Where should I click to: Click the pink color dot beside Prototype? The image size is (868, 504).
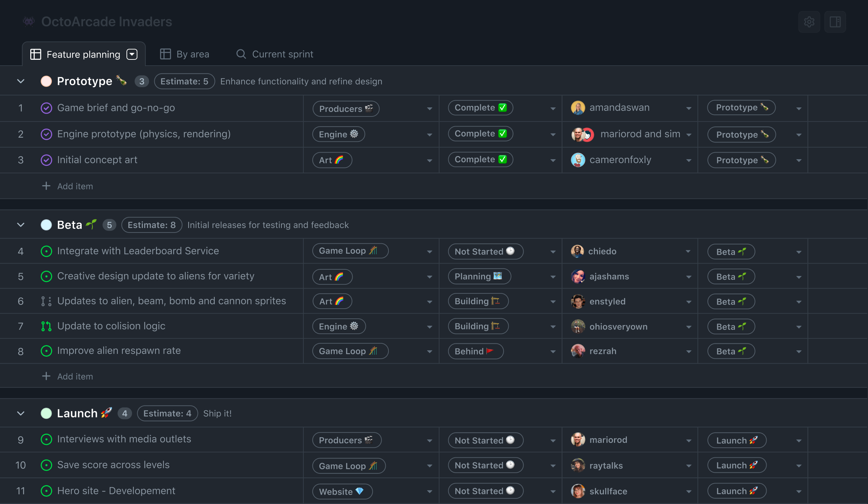pyautogui.click(x=46, y=81)
